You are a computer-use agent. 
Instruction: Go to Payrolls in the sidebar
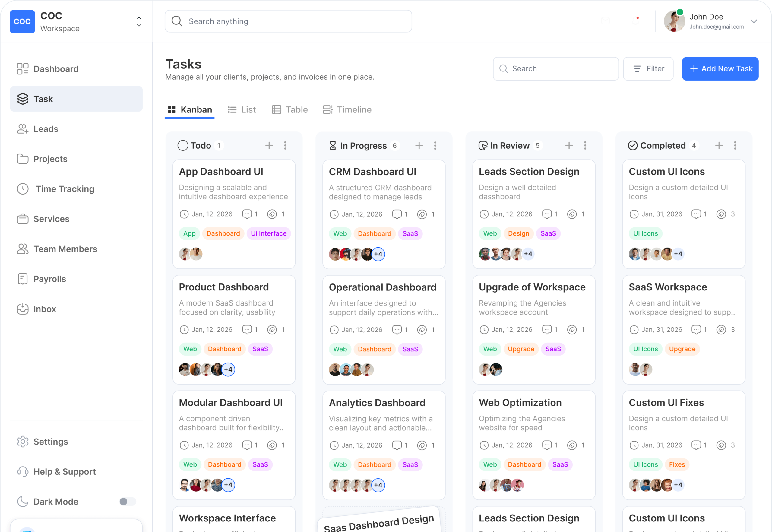click(50, 279)
